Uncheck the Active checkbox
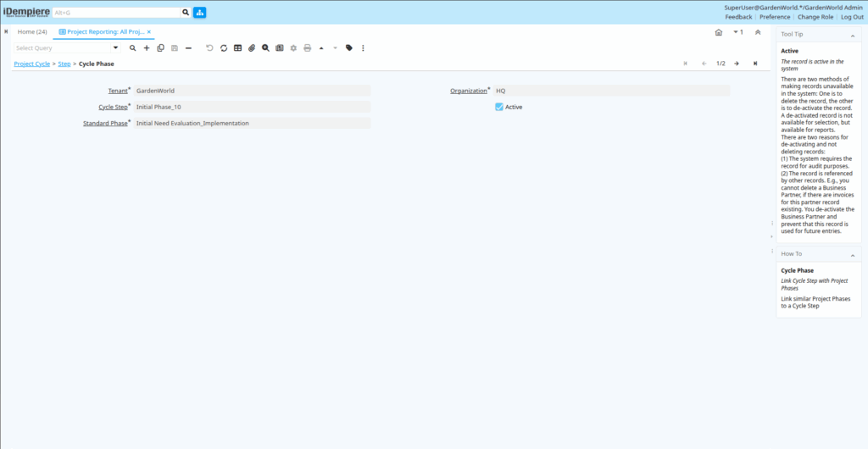Image resolution: width=868 pixels, height=449 pixels. tap(498, 107)
